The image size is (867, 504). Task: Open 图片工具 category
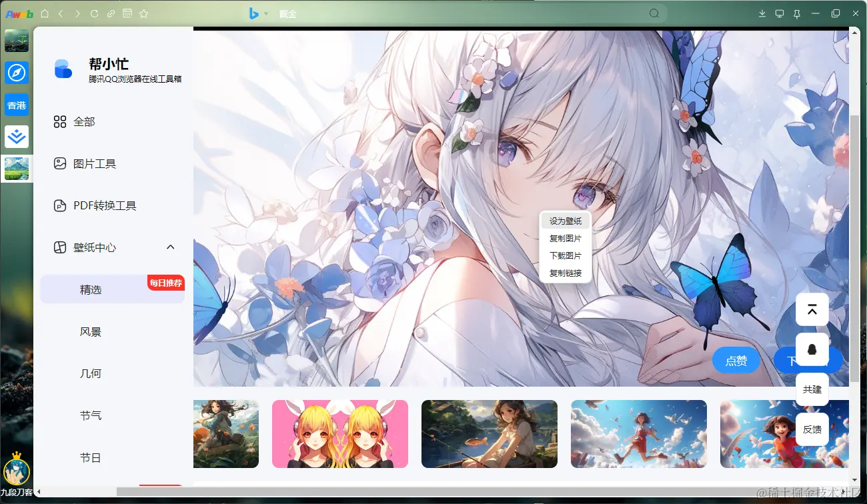tap(95, 164)
